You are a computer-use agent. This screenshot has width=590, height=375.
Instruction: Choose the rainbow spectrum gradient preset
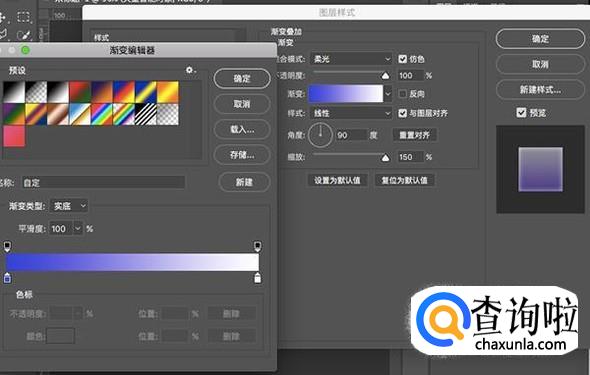(x=102, y=114)
